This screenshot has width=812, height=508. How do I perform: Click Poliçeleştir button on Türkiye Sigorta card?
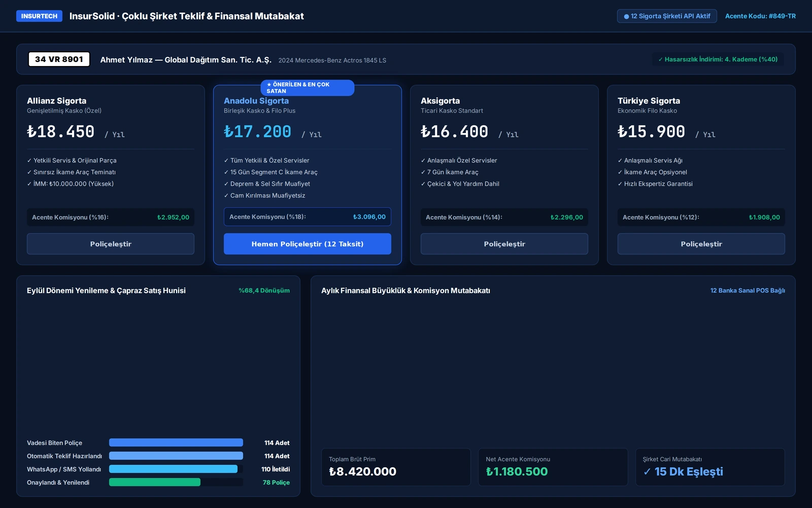(x=701, y=244)
